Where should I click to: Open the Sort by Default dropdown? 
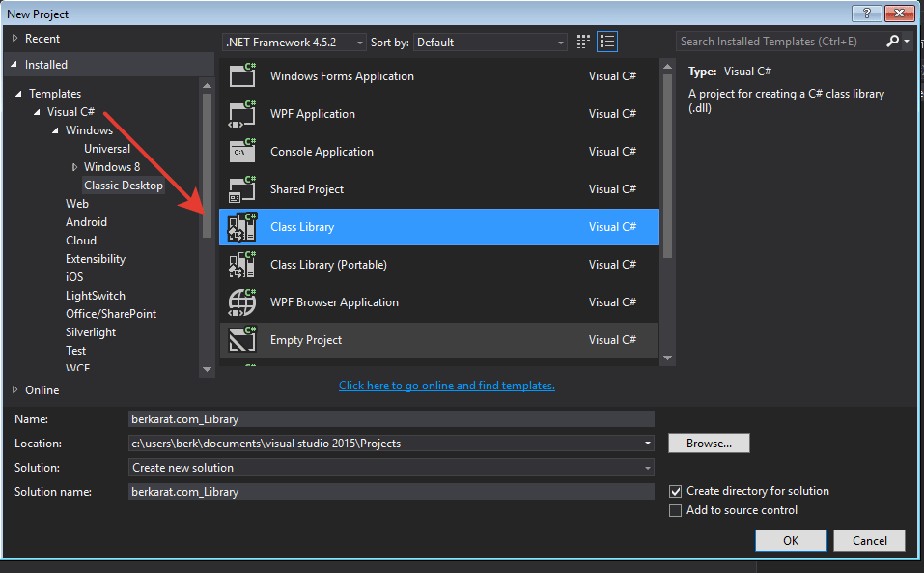tap(490, 42)
